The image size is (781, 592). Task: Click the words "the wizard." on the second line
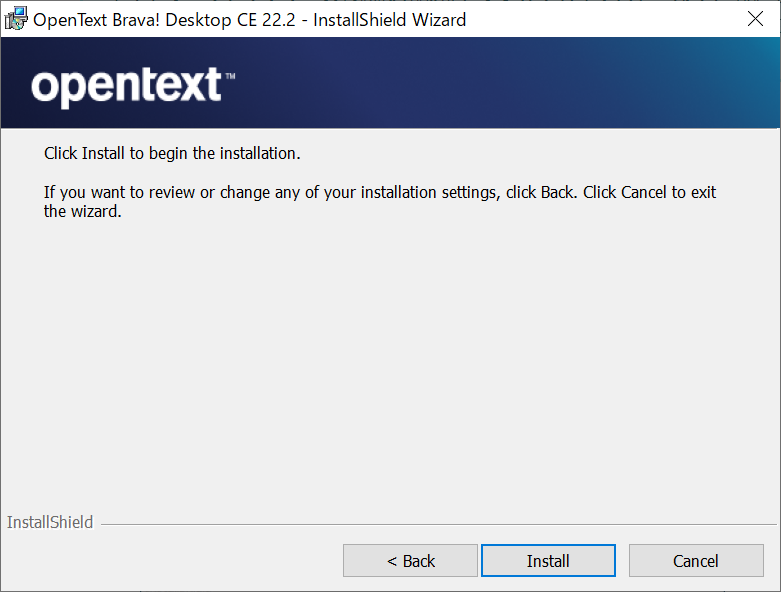tap(83, 212)
